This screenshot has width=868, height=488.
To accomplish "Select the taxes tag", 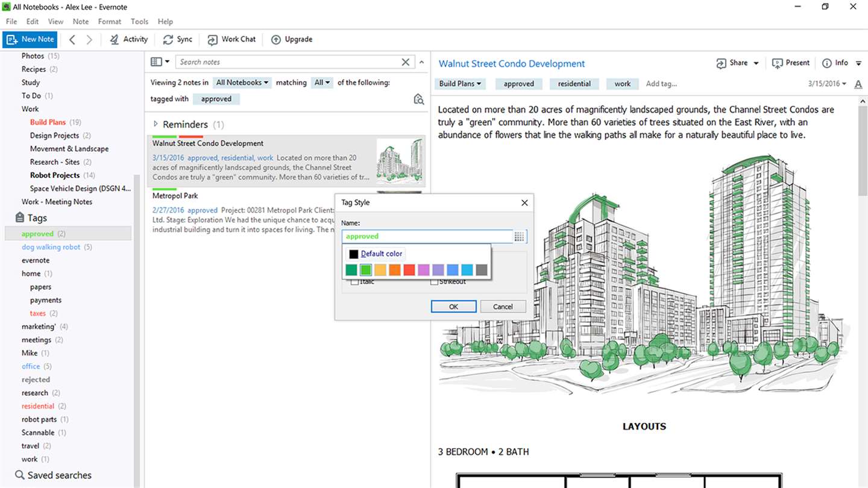I will coord(38,313).
